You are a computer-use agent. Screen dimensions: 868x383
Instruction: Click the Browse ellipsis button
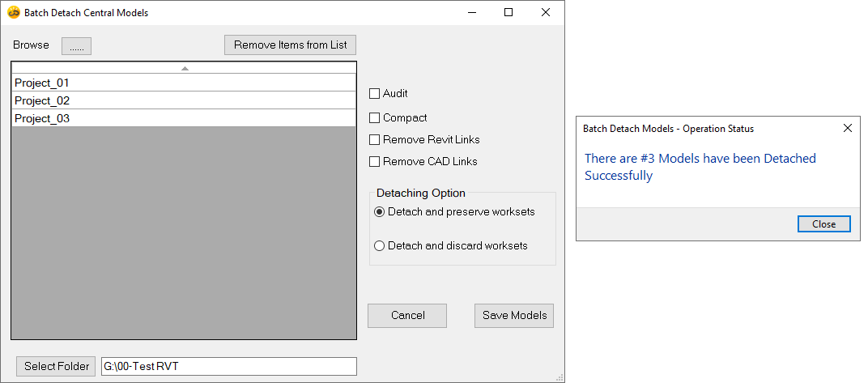point(76,46)
